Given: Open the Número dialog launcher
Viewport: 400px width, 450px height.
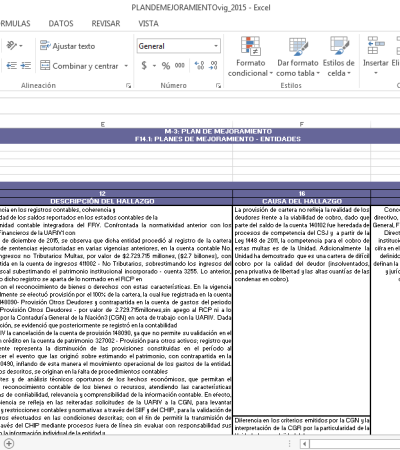Looking at the screenshot, I should (218, 86).
